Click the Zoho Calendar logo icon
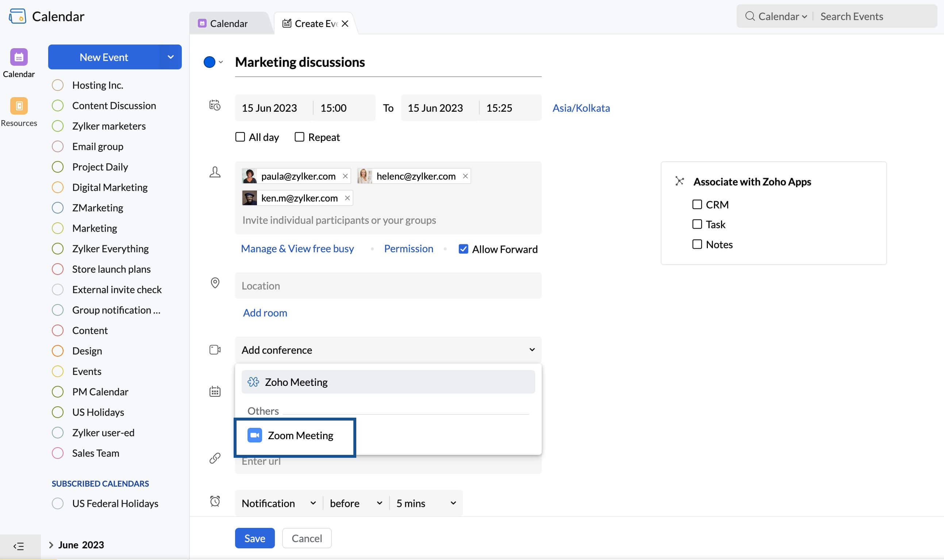This screenshot has width=944, height=560. [x=18, y=16]
